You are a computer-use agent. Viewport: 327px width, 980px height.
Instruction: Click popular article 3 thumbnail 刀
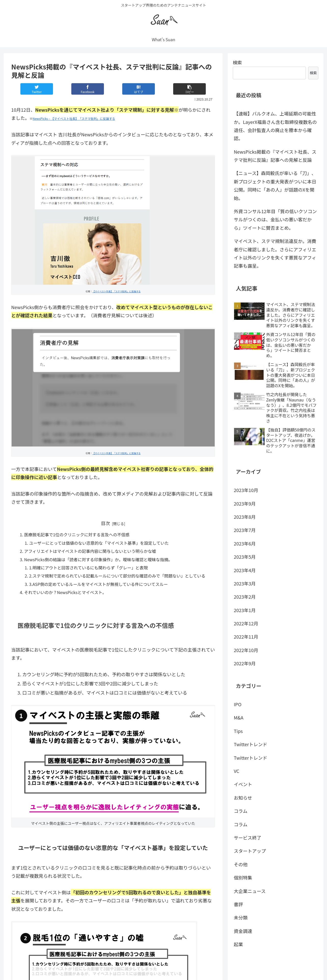click(249, 371)
